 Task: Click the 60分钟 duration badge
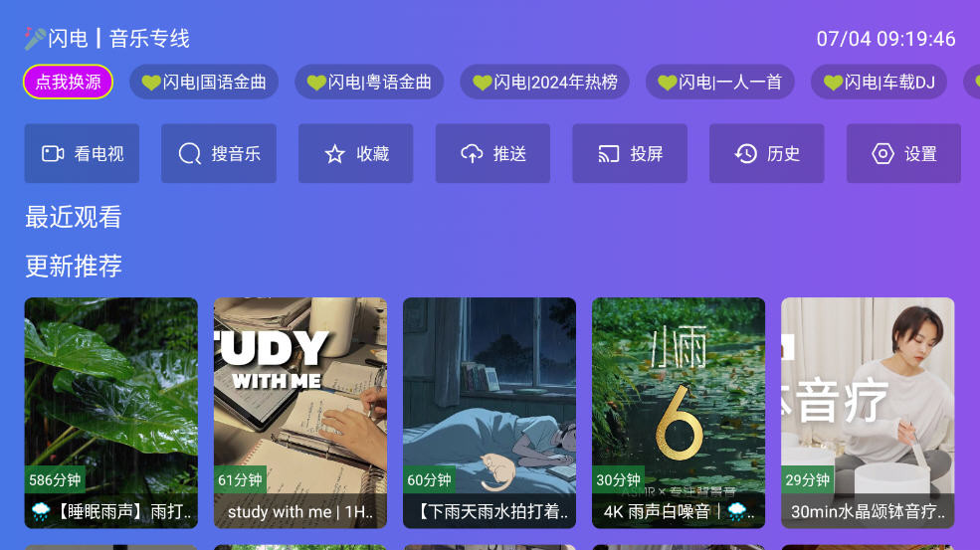[x=430, y=480]
